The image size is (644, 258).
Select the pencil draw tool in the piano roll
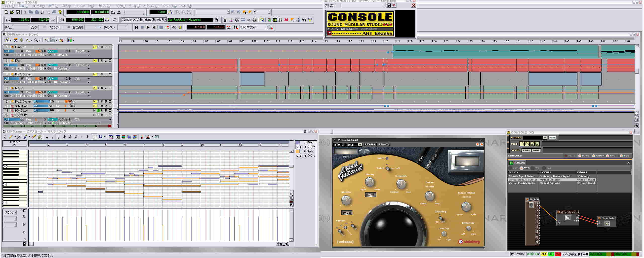pyautogui.click(x=11, y=137)
